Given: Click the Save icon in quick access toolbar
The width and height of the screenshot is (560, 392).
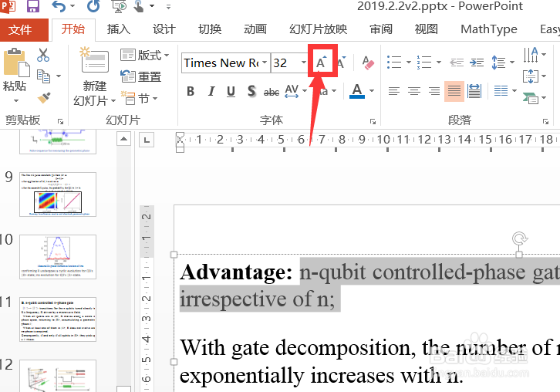Looking at the screenshot, I should (x=32, y=6).
